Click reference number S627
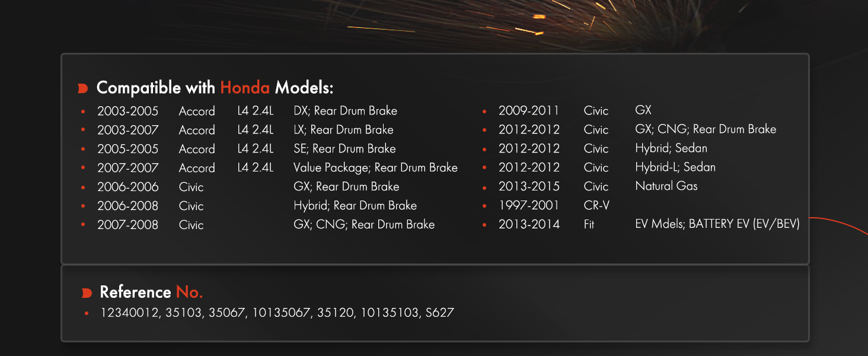This screenshot has width=868, height=356. [x=439, y=312]
